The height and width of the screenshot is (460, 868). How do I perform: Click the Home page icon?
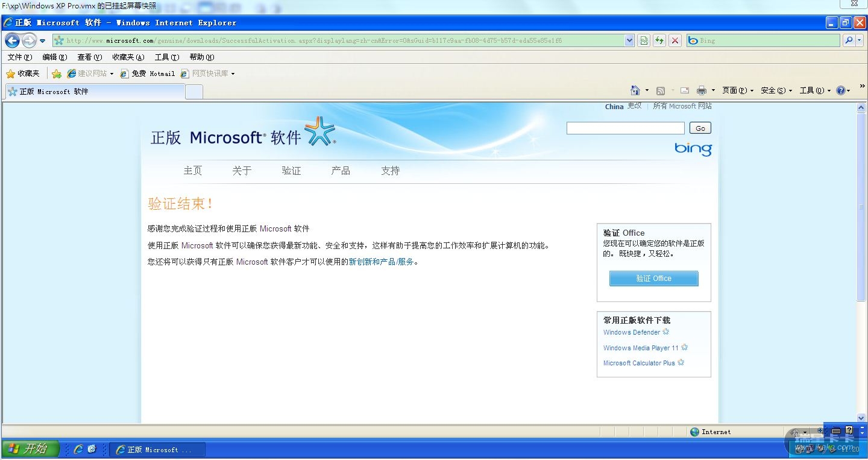coord(635,90)
